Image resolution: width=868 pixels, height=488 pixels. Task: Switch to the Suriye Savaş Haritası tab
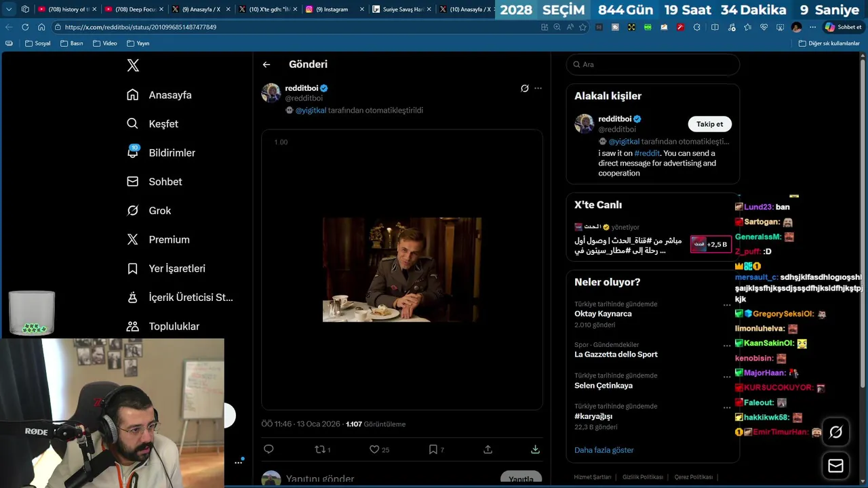400,9
